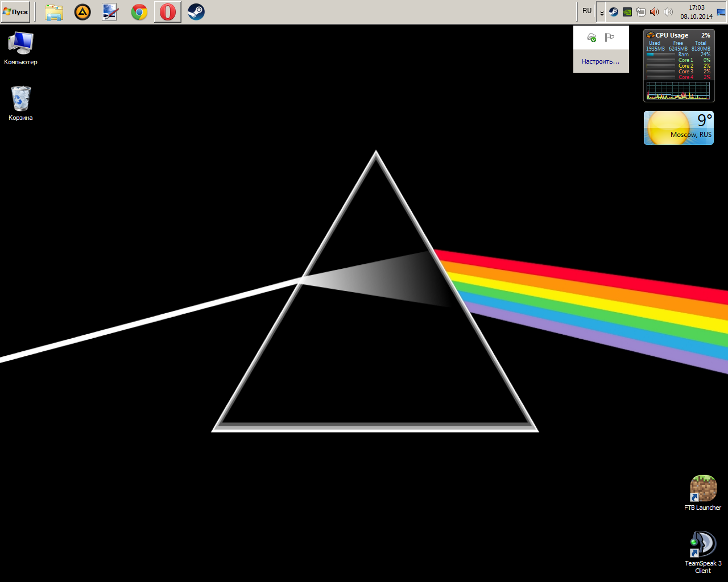Open the network connection tray icon
Image resolution: width=728 pixels, height=582 pixels.
point(641,12)
